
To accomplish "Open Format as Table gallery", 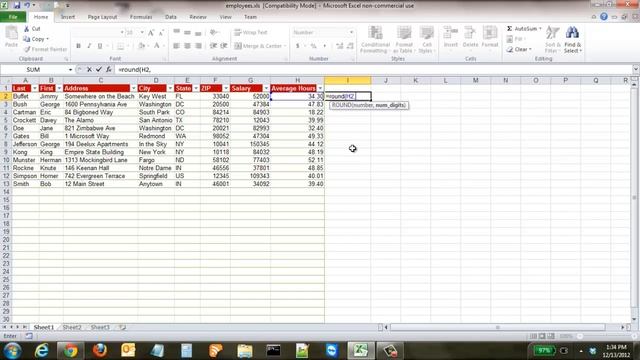I will click(x=403, y=40).
